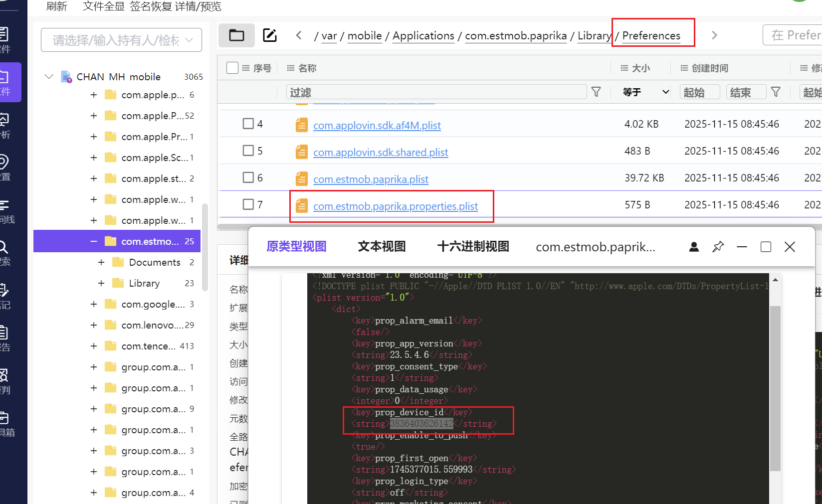Open com.estmob.paprika.plist file link
The image size is (822, 504).
click(371, 179)
